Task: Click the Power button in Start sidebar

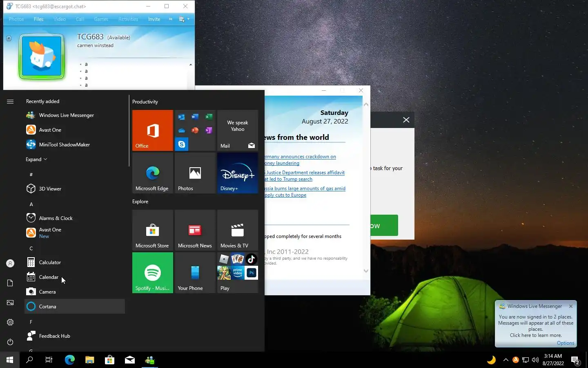Action: pyautogui.click(x=10, y=342)
